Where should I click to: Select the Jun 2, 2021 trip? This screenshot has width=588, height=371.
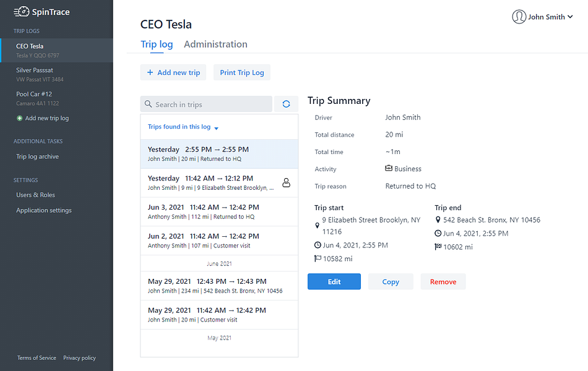219,241
